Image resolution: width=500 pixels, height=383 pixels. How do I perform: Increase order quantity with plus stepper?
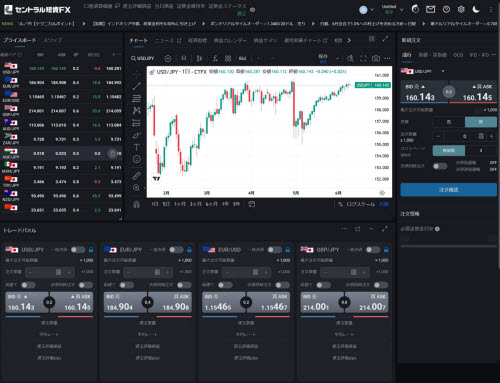coord(491,136)
